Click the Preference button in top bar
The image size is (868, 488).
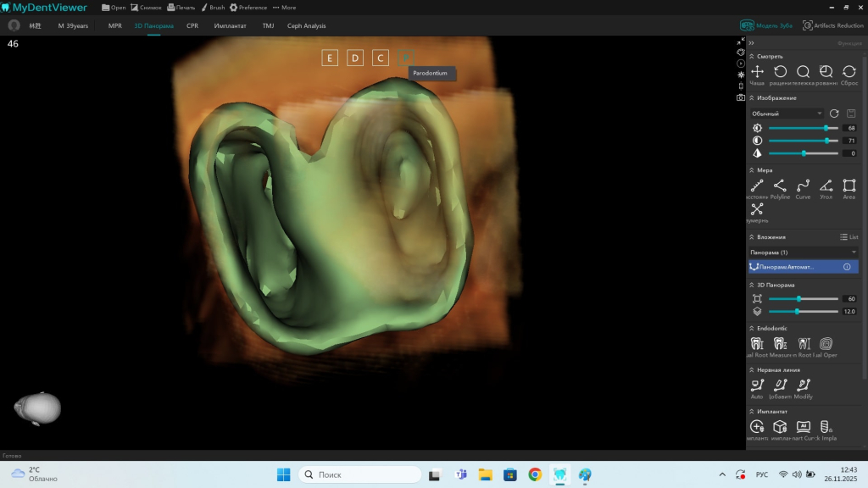248,8
